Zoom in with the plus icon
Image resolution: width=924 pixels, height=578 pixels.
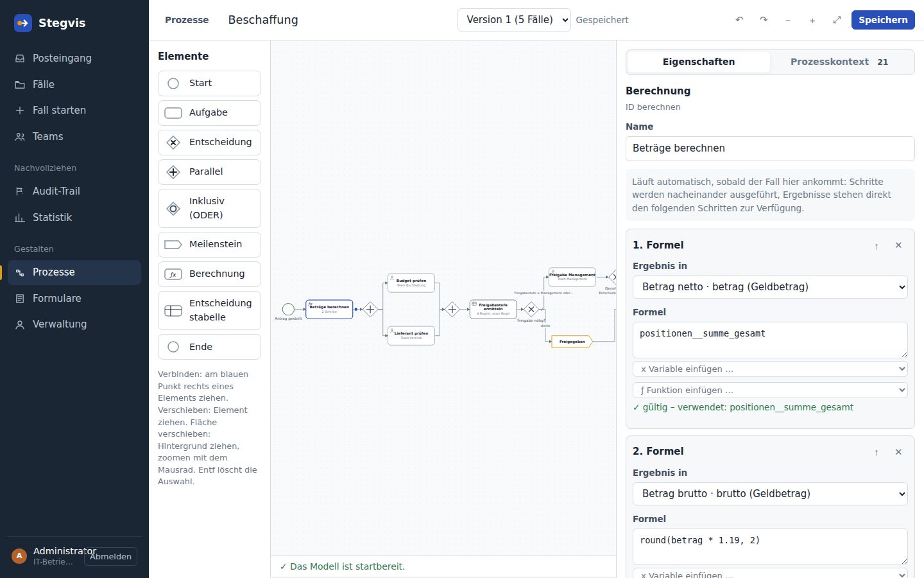pyautogui.click(x=812, y=20)
